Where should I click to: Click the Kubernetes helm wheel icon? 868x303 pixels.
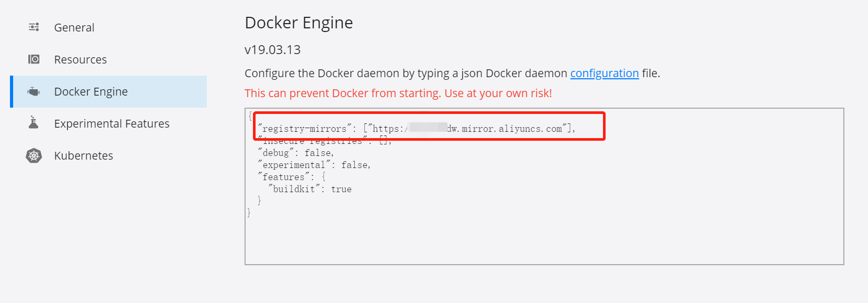click(x=34, y=155)
